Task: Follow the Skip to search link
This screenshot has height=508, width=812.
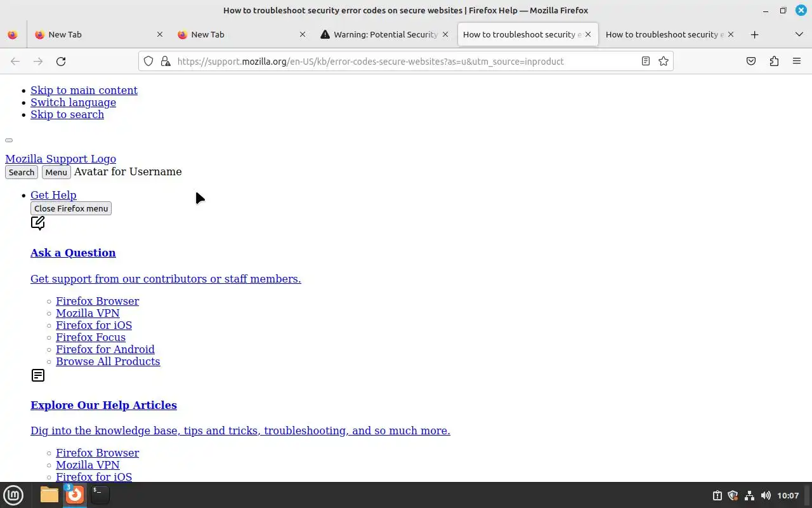Action: pos(67,114)
